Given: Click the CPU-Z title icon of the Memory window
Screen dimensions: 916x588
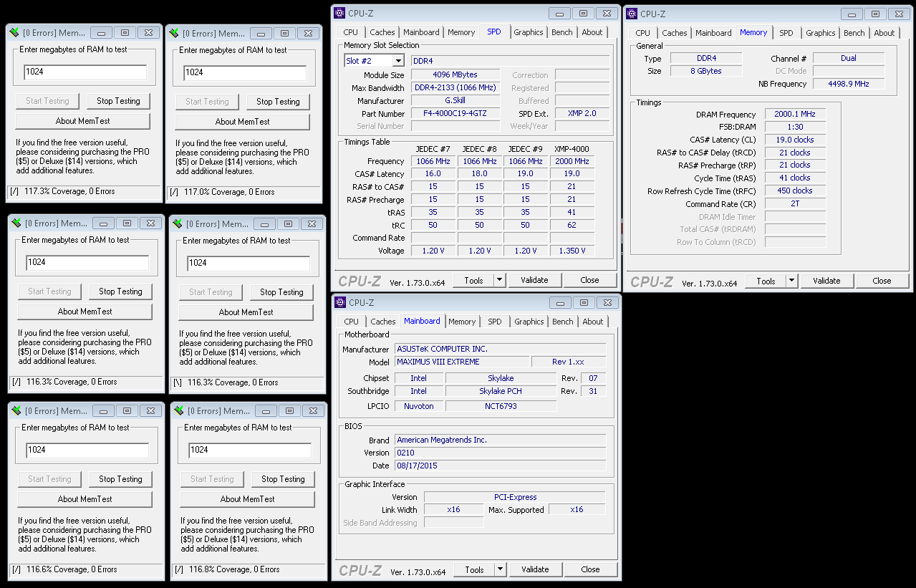Looking at the screenshot, I should [632, 14].
